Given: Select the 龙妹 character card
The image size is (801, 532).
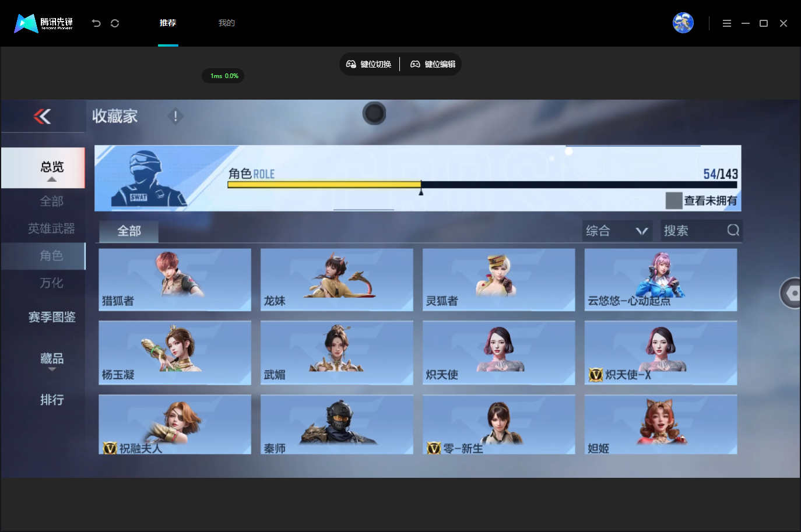Looking at the screenshot, I should tap(337, 280).
